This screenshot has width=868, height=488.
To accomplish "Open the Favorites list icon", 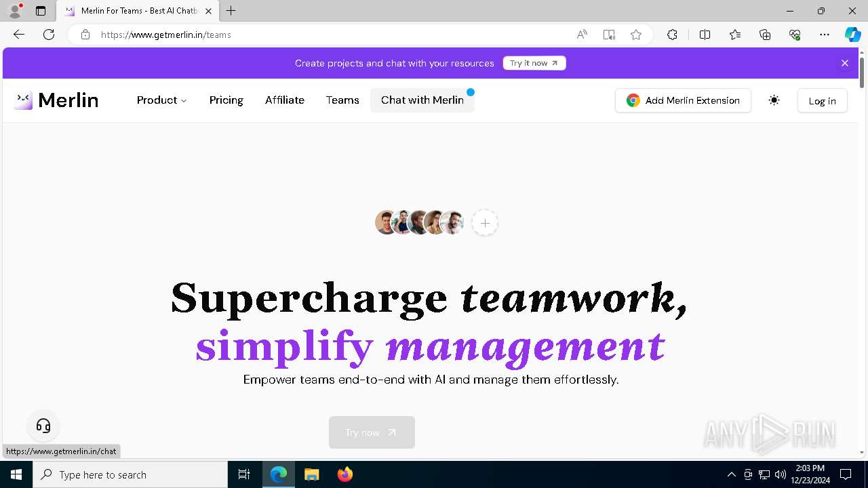I will 735,35.
